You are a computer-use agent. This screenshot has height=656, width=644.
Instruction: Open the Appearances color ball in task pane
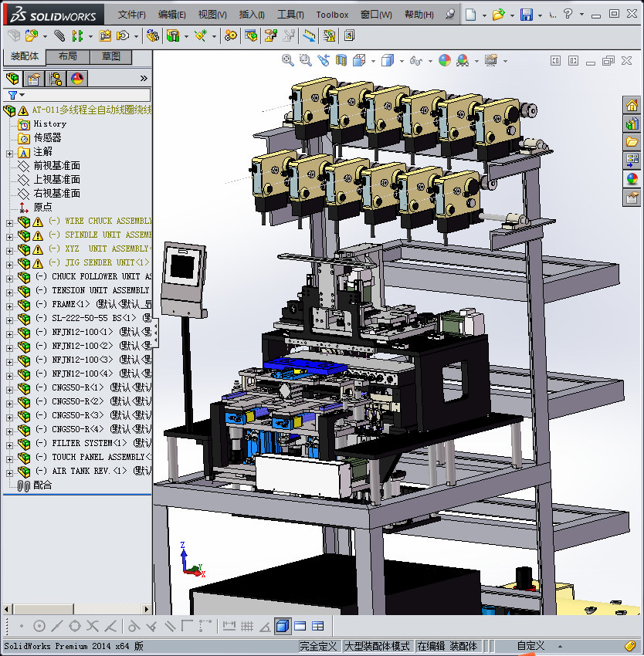click(632, 179)
